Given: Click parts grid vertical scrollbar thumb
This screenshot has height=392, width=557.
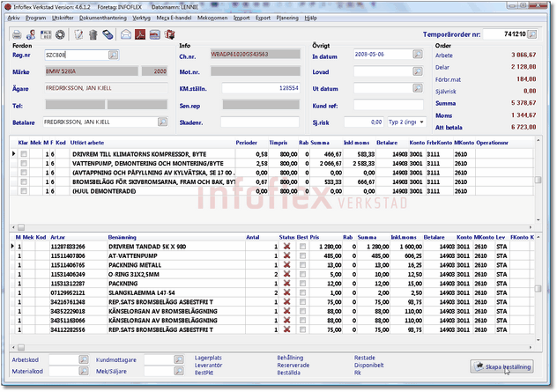Looking at the screenshot, I should tap(538, 289).
